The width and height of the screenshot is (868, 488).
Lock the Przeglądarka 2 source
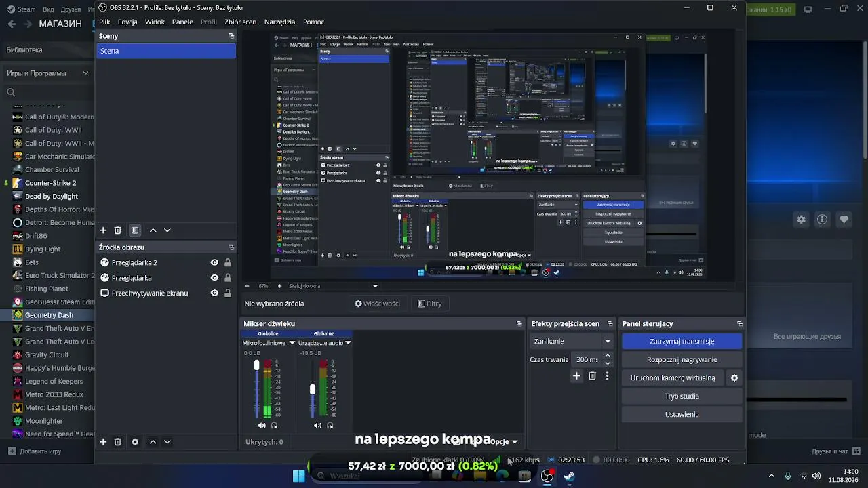point(228,263)
